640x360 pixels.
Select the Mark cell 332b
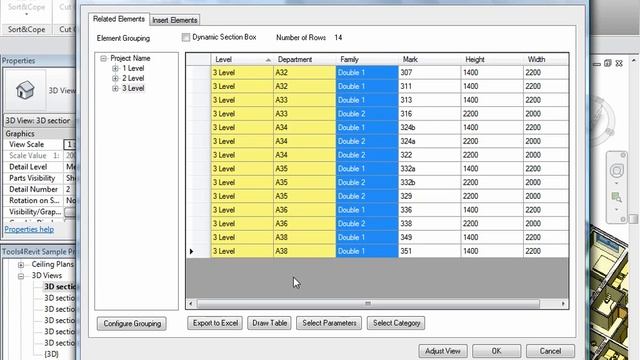coord(429,182)
